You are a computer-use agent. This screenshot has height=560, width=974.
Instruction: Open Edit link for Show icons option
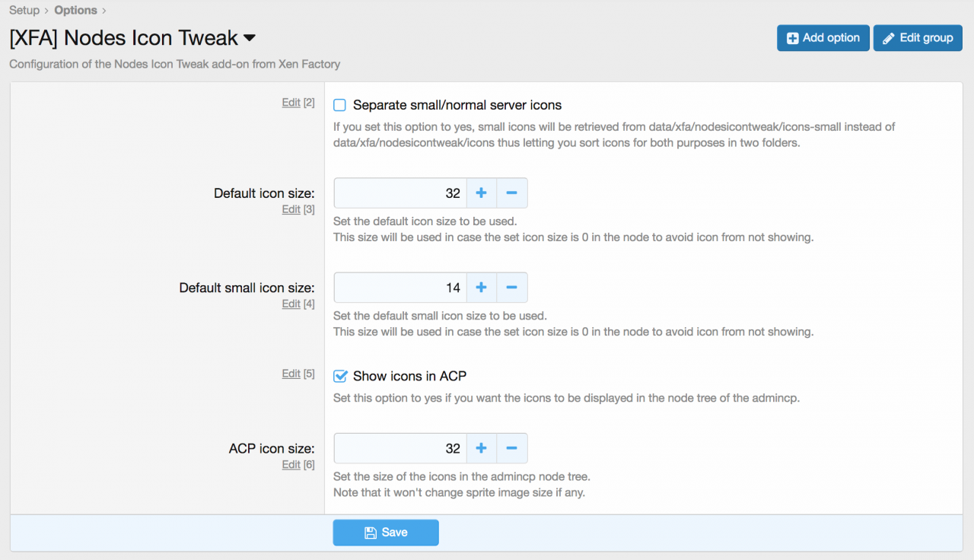291,374
